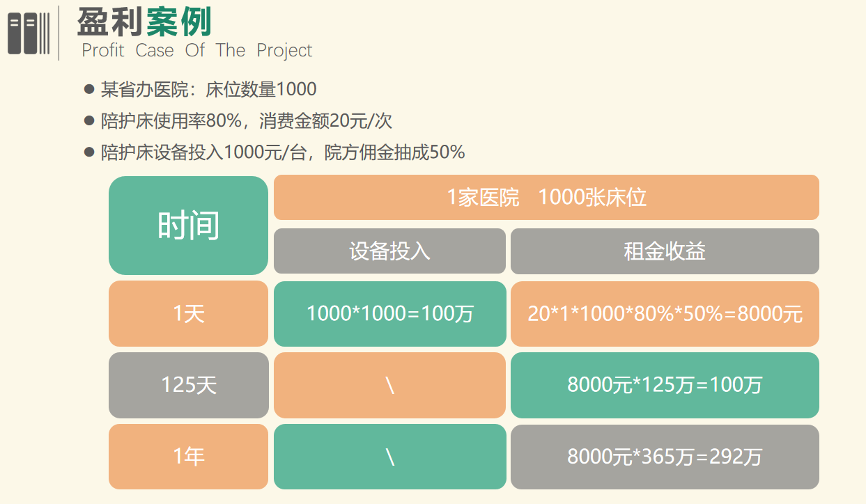The width and height of the screenshot is (866, 504).
Task: Click the 8000元*365万=292万 cell
Action: (665, 457)
